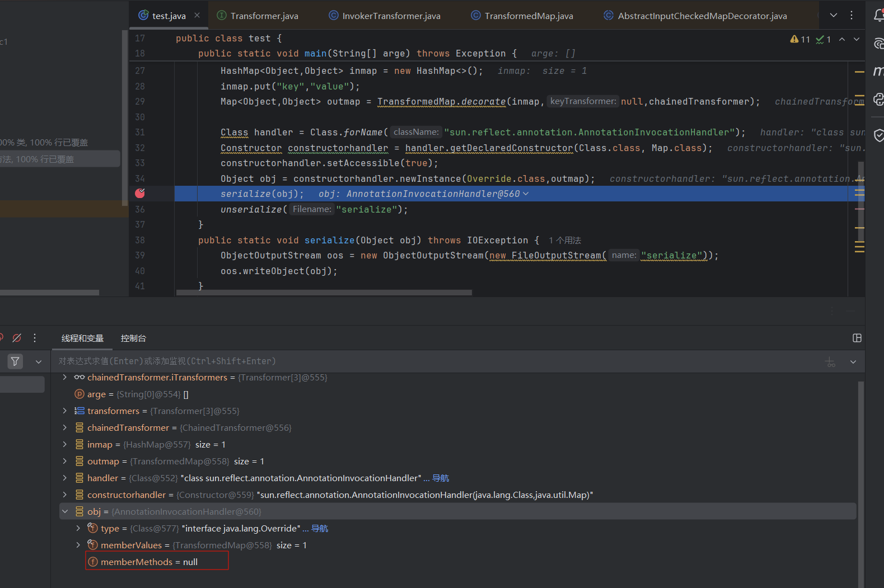884x588 pixels.
Task: Click the className parameter hint
Action: coord(416,132)
